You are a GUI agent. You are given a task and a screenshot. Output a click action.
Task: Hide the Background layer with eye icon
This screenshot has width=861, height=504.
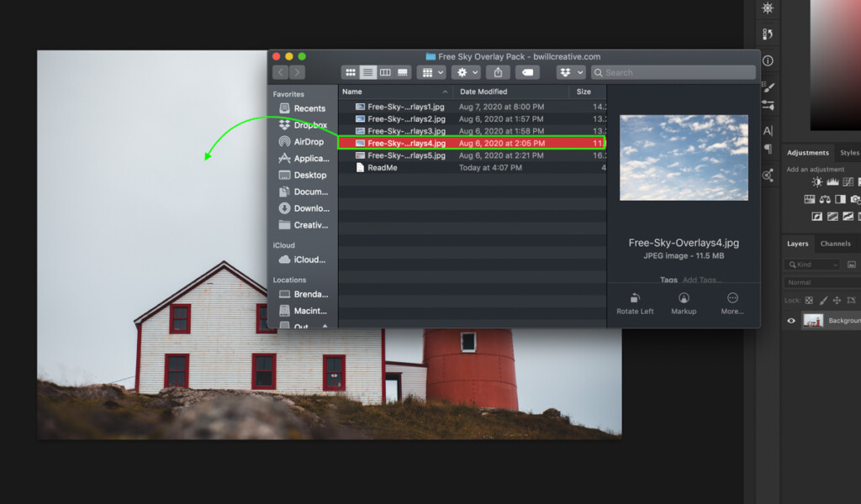790,320
